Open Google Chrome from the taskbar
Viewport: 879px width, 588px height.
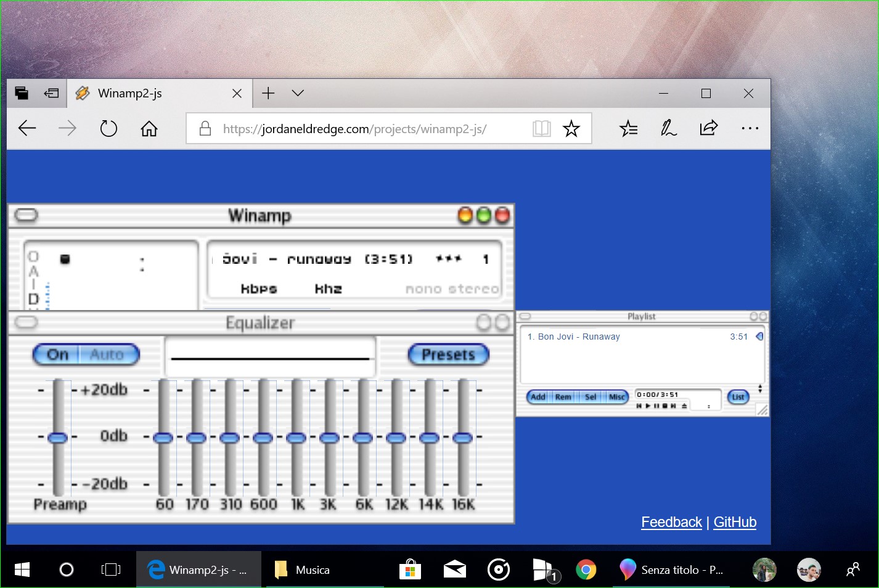tap(586, 570)
